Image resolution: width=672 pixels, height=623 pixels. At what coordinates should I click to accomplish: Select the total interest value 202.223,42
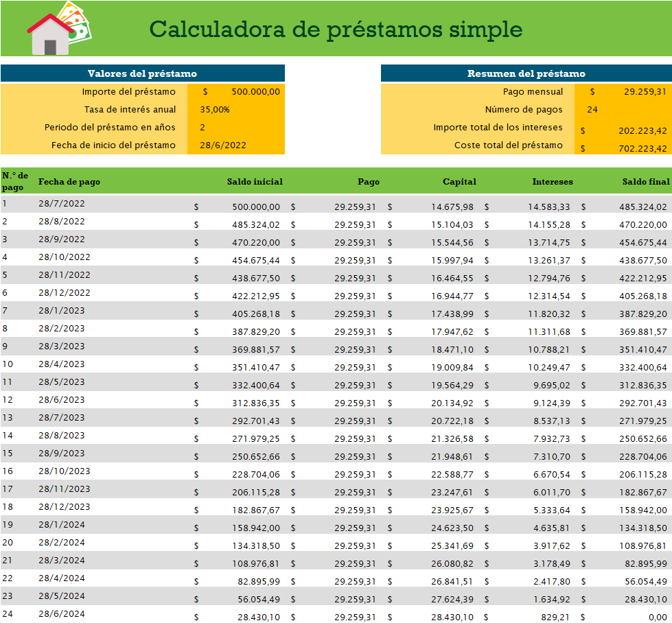[642, 131]
